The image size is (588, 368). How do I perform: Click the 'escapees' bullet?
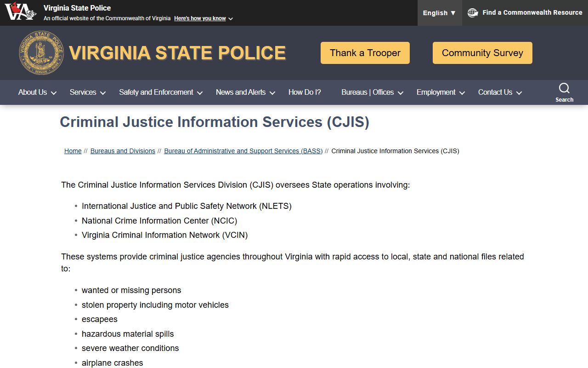coord(100,319)
